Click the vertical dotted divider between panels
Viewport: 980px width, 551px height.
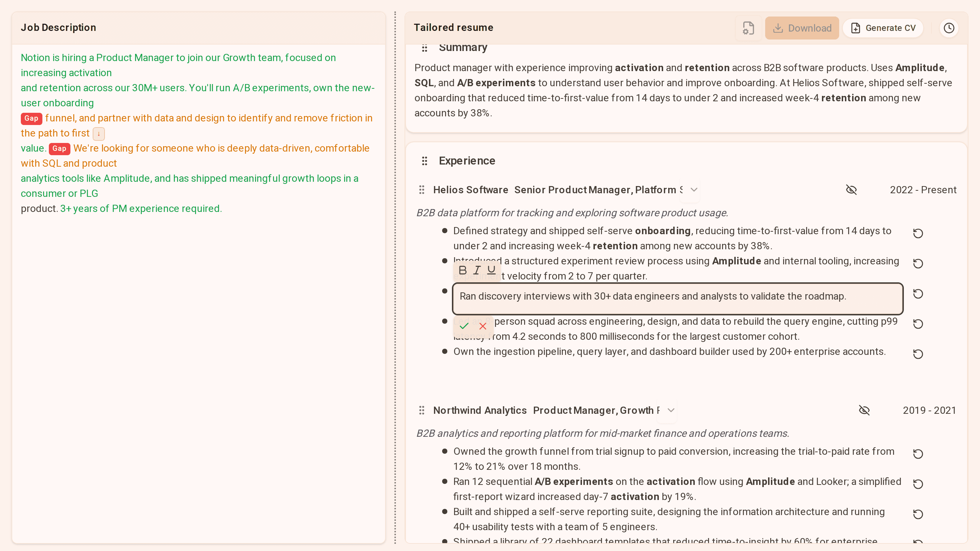click(395, 278)
